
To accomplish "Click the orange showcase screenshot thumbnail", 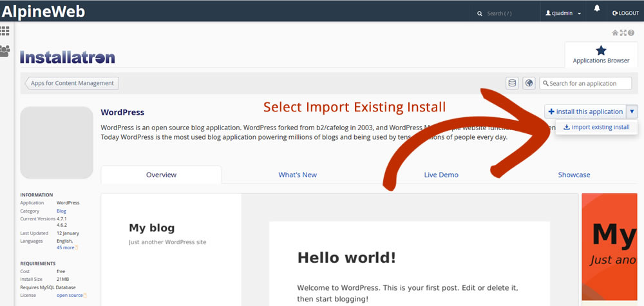I will (x=609, y=247).
